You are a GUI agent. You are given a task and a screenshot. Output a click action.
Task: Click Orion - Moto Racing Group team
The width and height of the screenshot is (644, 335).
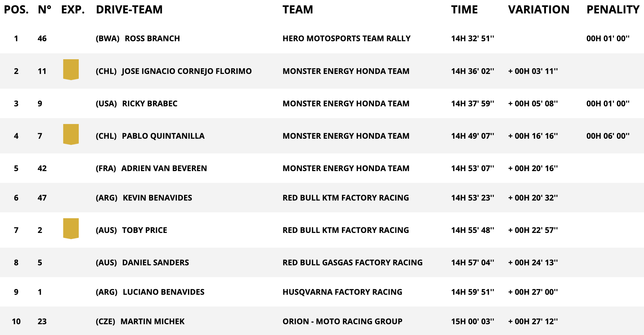[342, 322]
